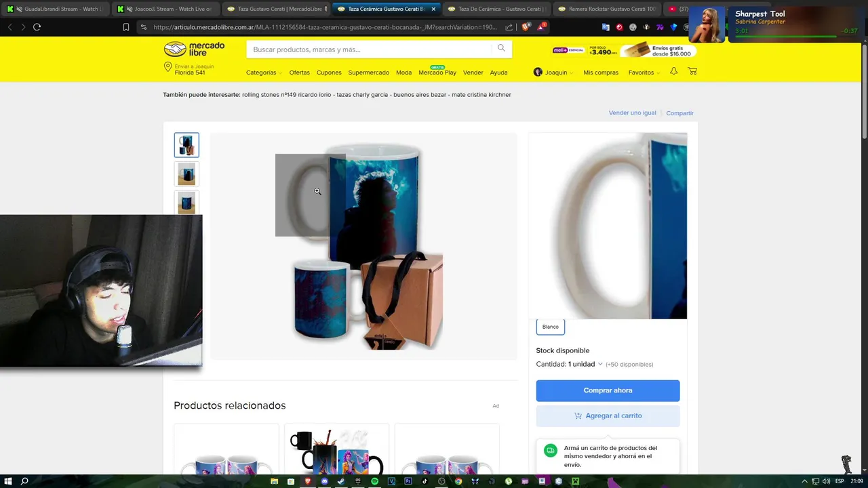Open Discord from the taskbar
The height and width of the screenshot is (488, 868).
(x=324, y=481)
